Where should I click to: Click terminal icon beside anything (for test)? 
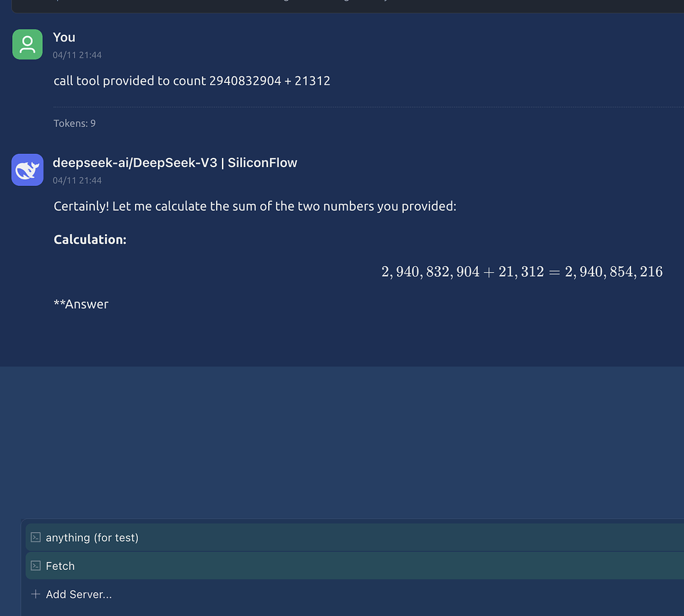(35, 538)
